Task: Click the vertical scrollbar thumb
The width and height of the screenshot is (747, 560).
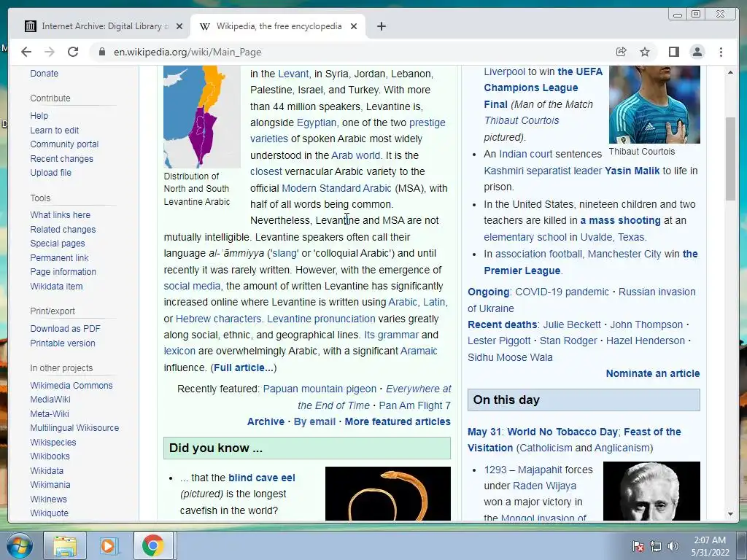Action: [x=730, y=158]
